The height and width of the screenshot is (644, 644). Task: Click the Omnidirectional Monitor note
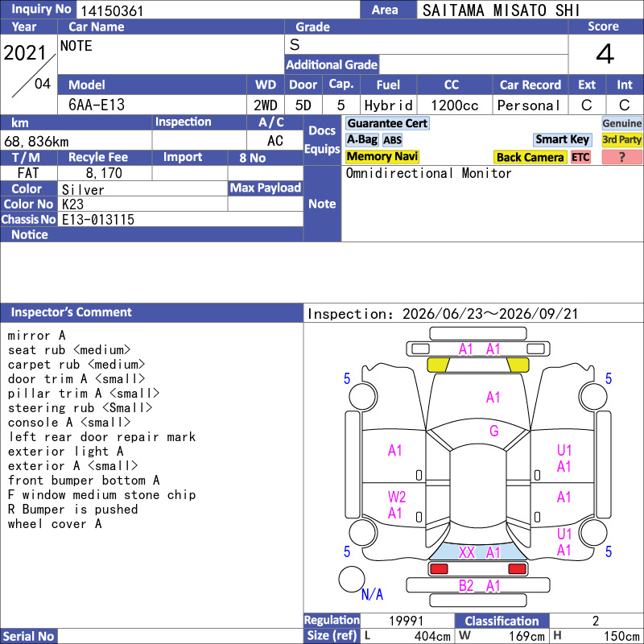(428, 173)
